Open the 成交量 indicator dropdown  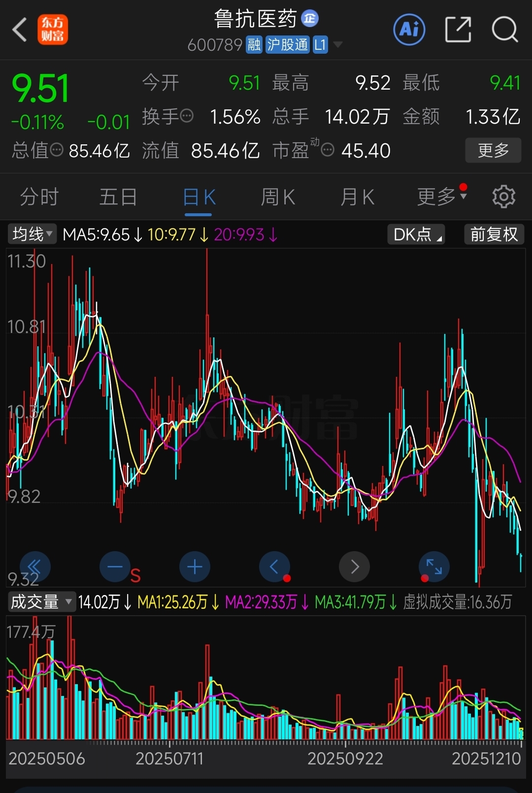click(x=41, y=601)
